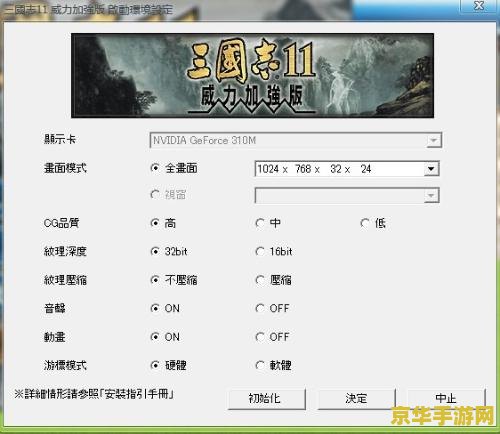Click the 初始化 reset button
The image size is (500, 434).
point(267,399)
